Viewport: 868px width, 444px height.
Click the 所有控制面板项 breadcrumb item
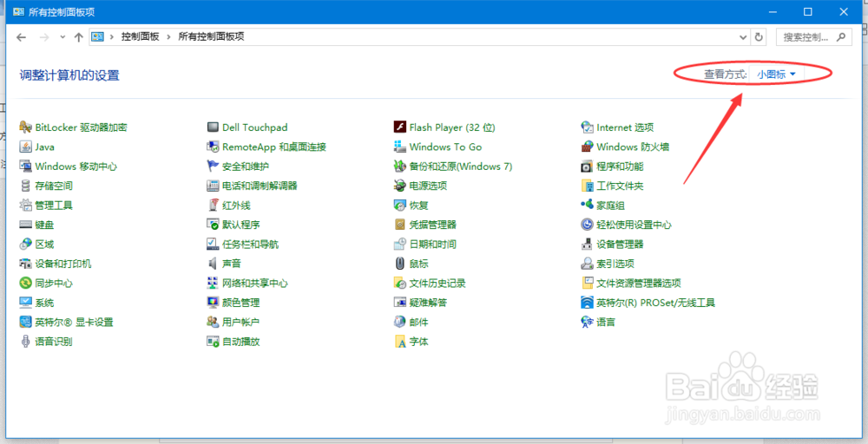[211, 37]
